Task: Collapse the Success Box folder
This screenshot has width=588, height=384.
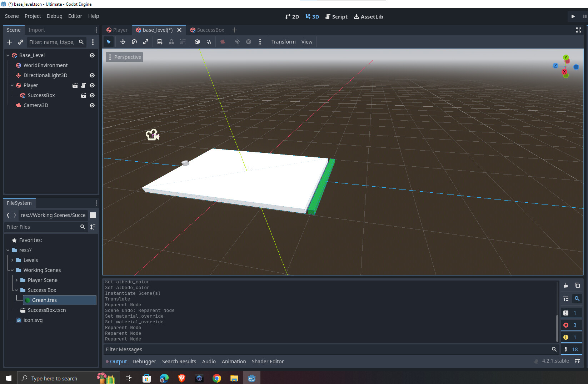Action: (x=16, y=290)
